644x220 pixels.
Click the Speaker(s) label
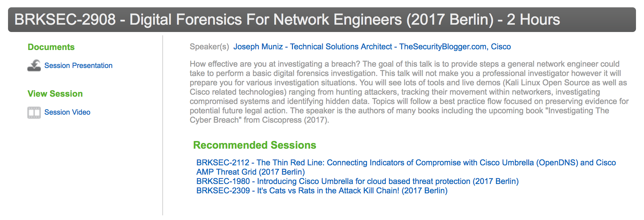(x=209, y=47)
